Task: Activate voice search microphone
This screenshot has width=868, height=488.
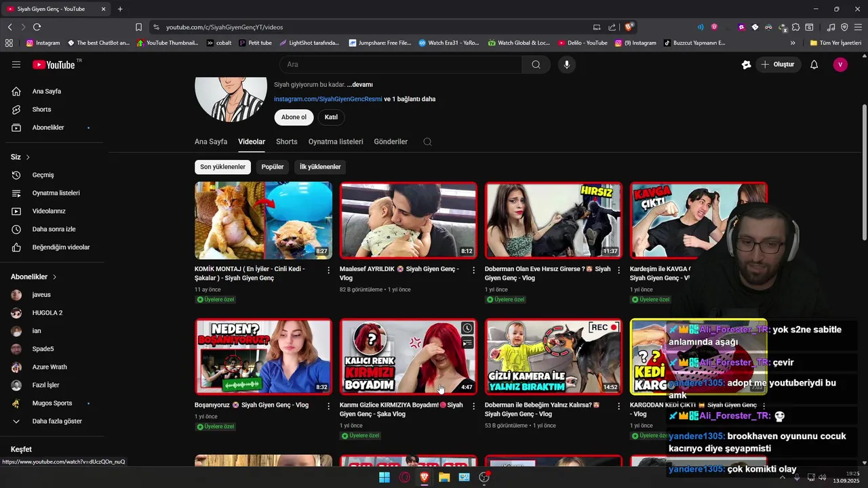Action: 567,64
